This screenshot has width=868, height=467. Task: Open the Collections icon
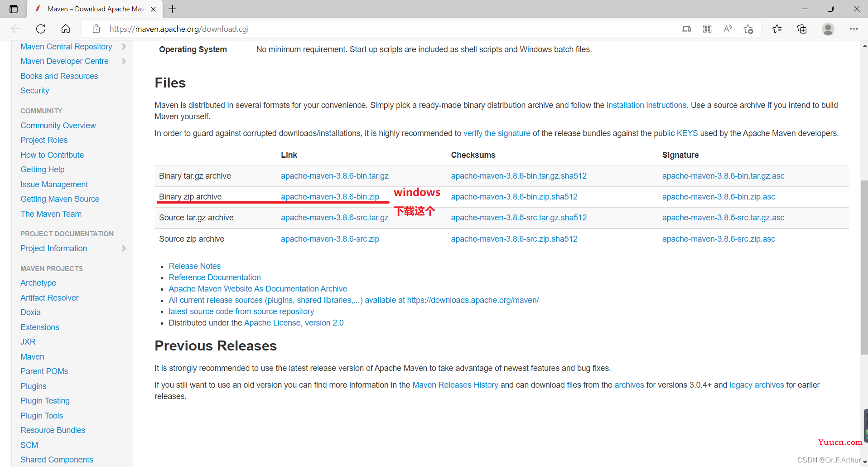coord(802,29)
